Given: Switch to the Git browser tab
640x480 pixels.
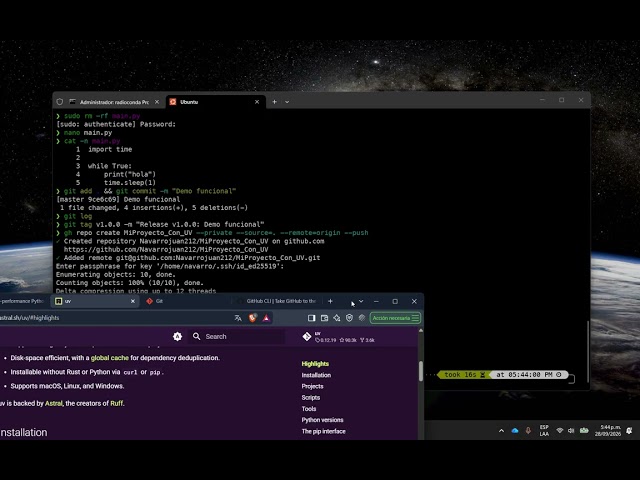Looking at the screenshot, I should coord(186,301).
